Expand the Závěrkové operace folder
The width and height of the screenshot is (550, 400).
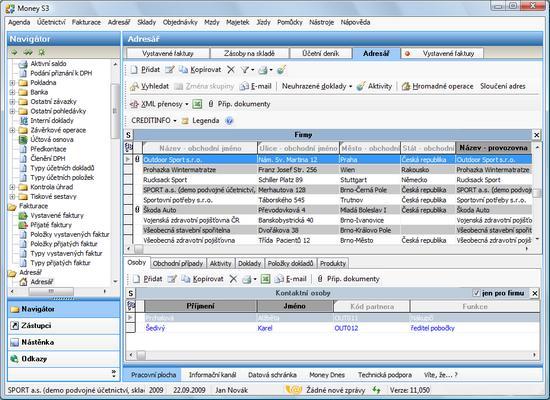12,130
